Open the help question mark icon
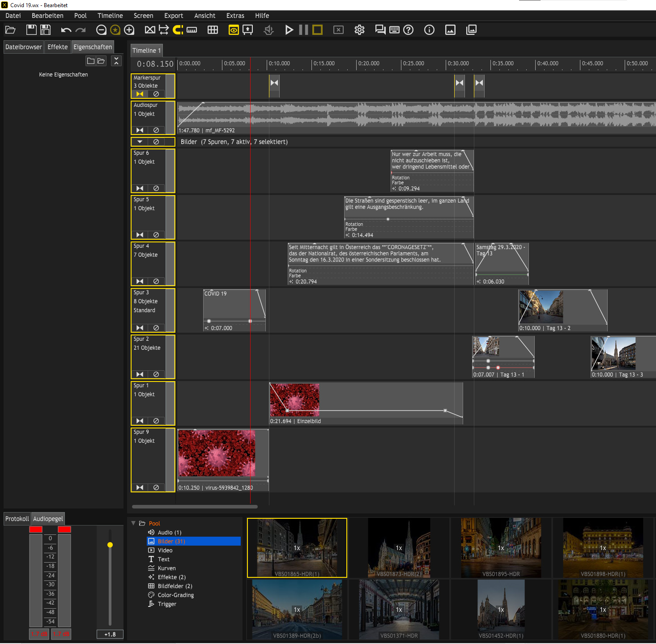This screenshot has height=644, width=656. pos(409,30)
